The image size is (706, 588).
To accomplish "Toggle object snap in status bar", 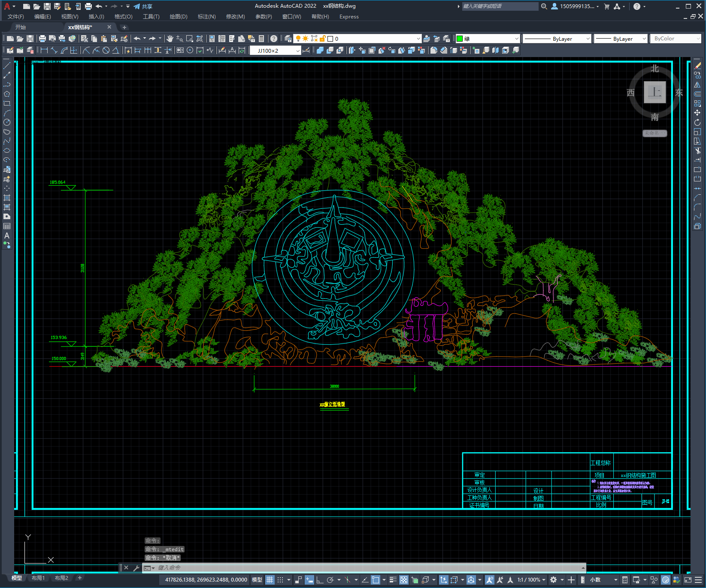I will click(376, 580).
